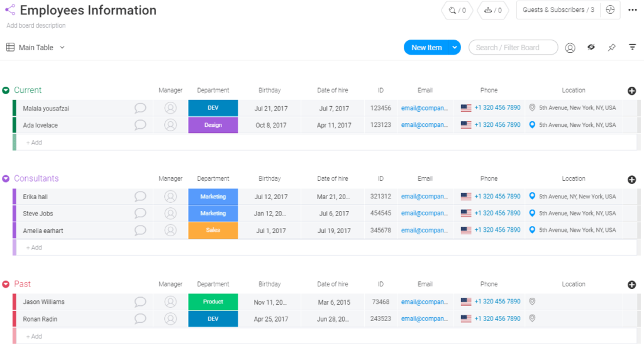Click the New Item button
Viewport: 644px width, 348px height.
click(426, 48)
